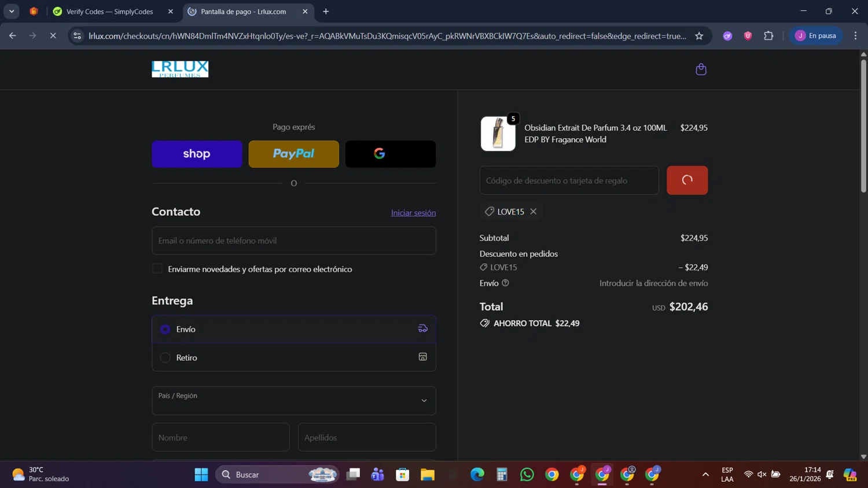Bookmark this page with the star icon
The height and width of the screenshot is (488, 868).
click(699, 36)
